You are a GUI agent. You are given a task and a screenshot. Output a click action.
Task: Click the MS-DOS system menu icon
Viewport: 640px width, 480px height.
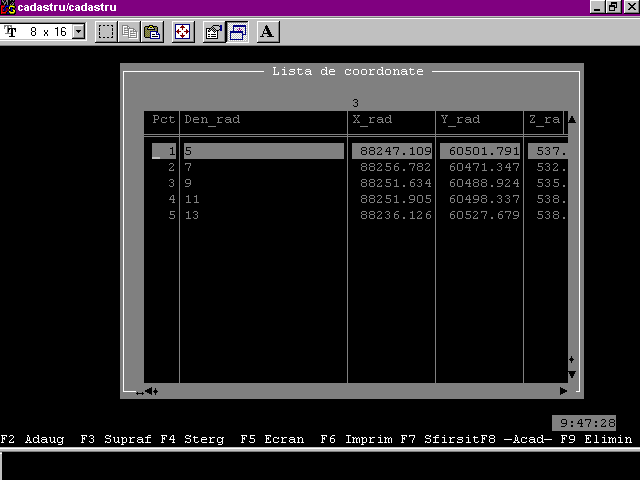pyautogui.click(x=8, y=7)
